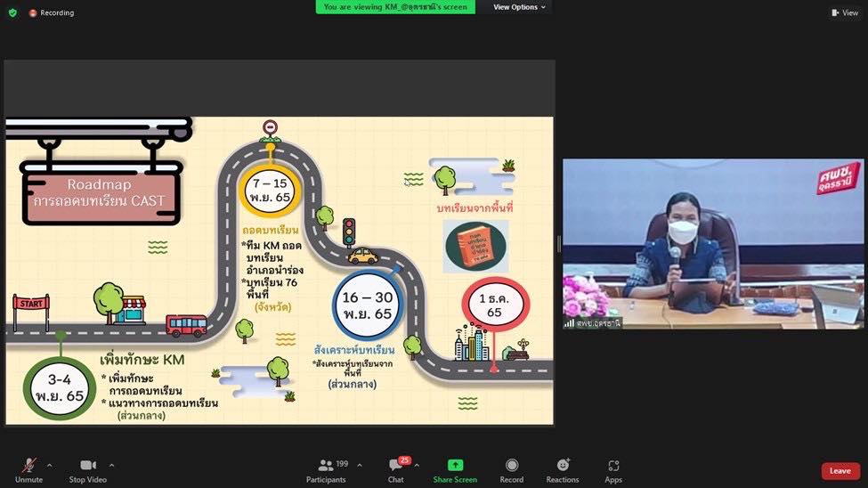868x488 pixels.
Task: Open the View Options menu
Action: tap(520, 7)
